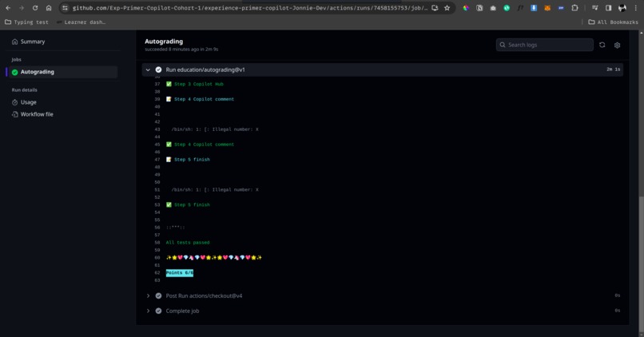
Task: Click the All tests passed log line
Action: coord(188,243)
